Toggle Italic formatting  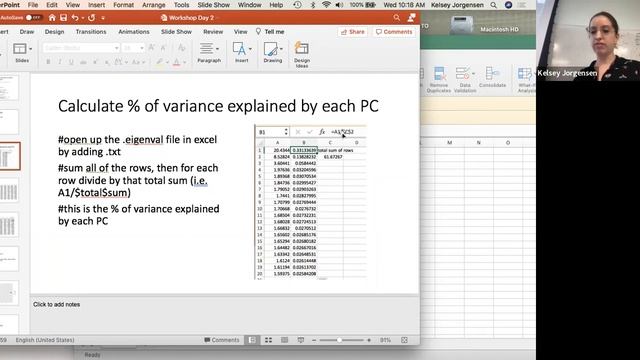[60, 62]
